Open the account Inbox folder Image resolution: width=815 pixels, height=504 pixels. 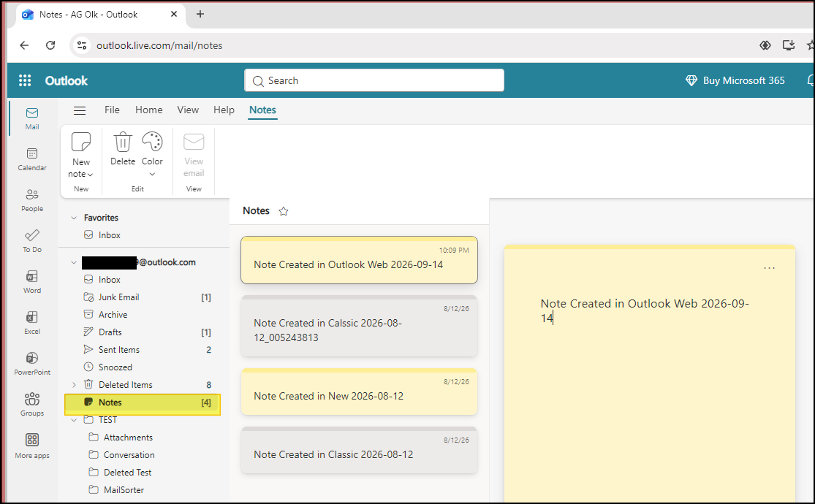pyautogui.click(x=109, y=280)
